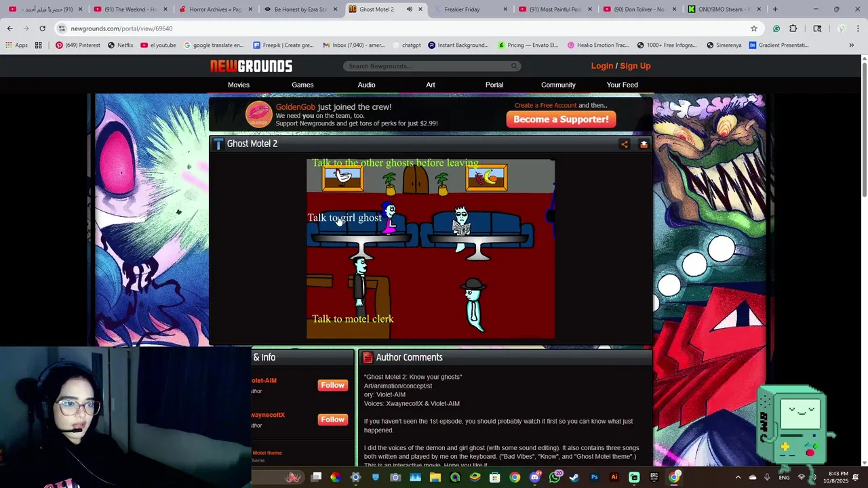868x488 pixels.
Task: Open the chatgpt bookmark
Action: (407, 45)
